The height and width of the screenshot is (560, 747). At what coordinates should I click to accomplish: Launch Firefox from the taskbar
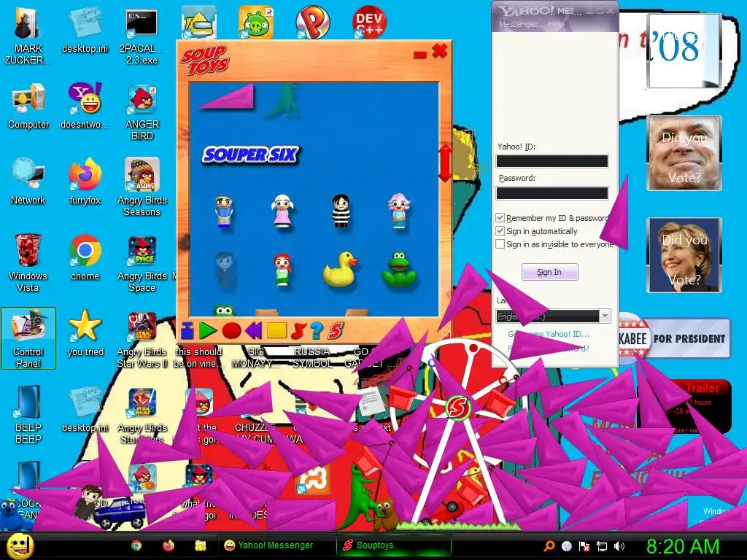[x=169, y=545]
